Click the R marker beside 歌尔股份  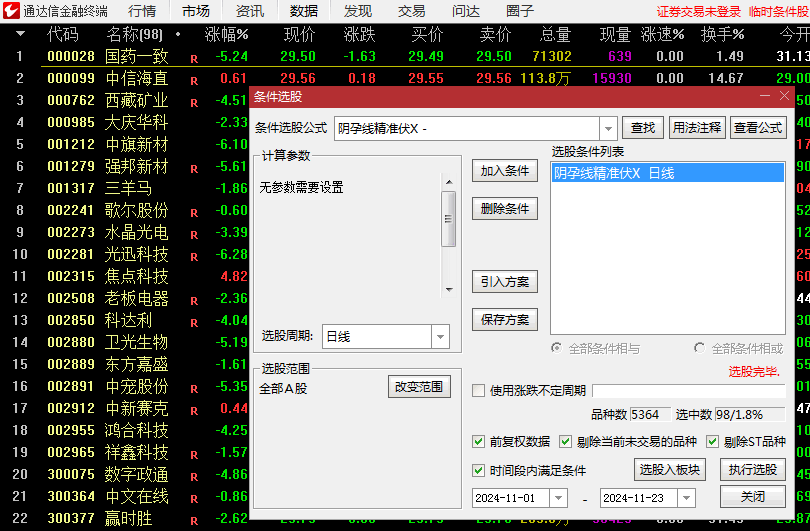click(194, 213)
